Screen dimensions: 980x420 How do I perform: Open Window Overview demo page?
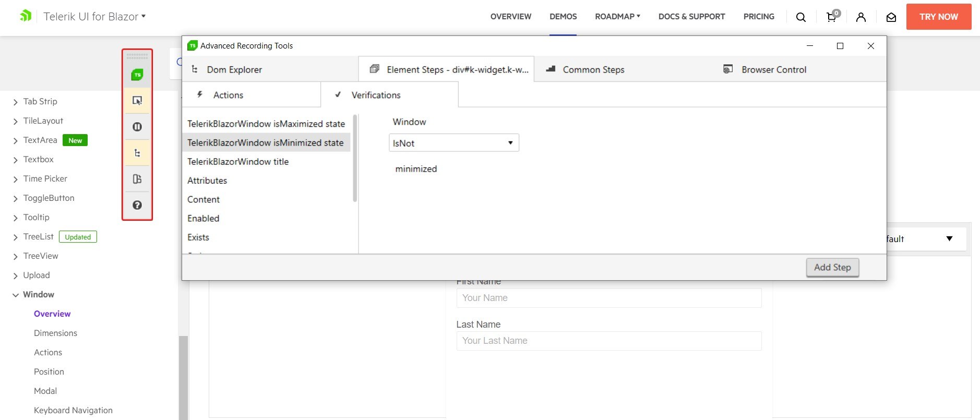(x=52, y=314)
